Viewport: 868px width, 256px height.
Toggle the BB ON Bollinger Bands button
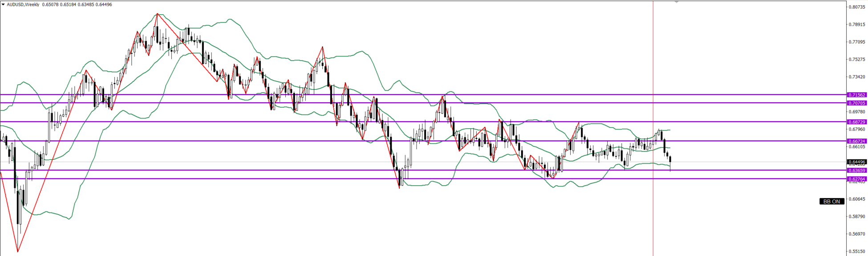pyautogui.click(x=831, y=202)
